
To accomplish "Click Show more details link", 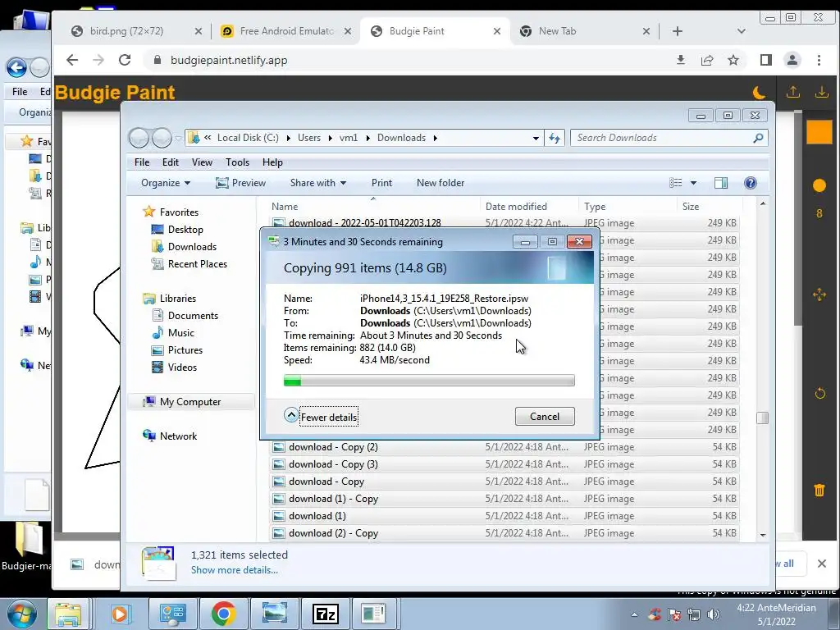I will coord(234,570).
